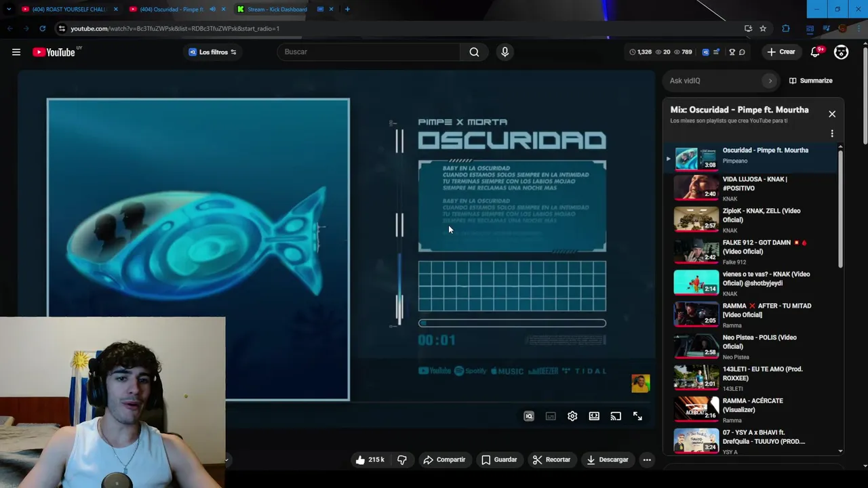Select FALKE 912 - GOT DAMN video
The image size is (868, 488).
click(x=751, y=251)
